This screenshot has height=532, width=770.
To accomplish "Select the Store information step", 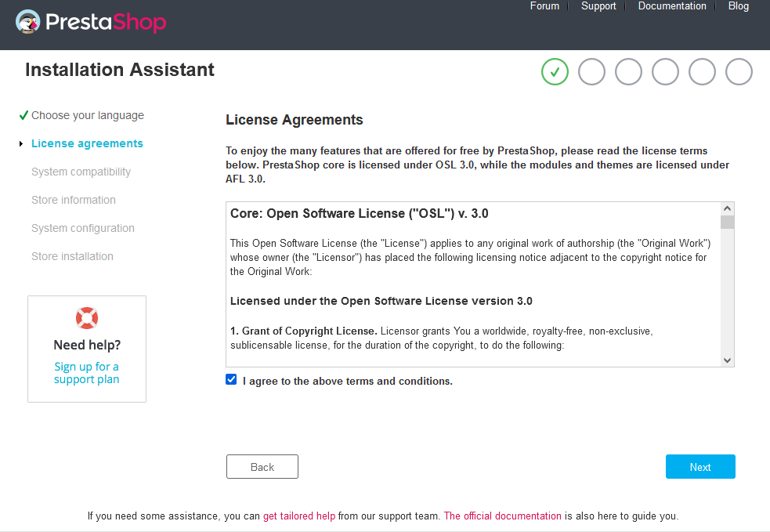I will tap(74, 200).
